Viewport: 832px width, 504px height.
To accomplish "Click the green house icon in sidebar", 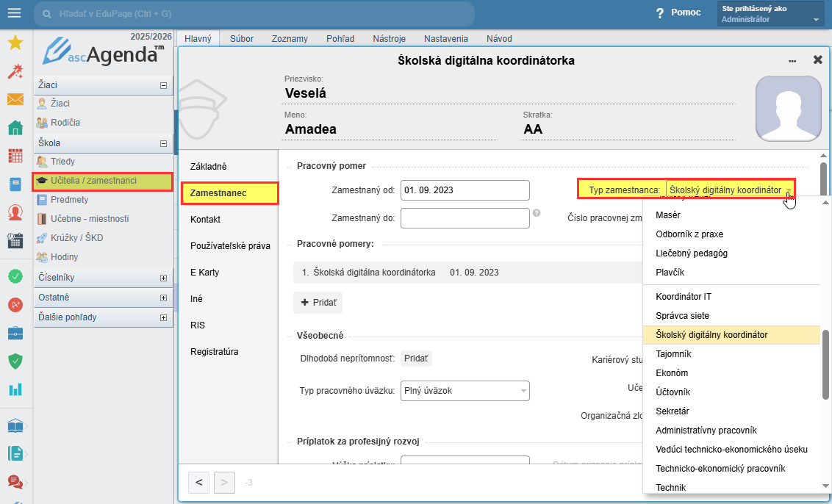I will pos(15,128).
